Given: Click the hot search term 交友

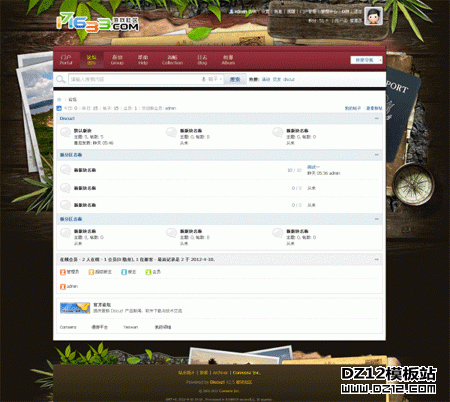Looking at the screenshot, I should (x=277, y=79).
